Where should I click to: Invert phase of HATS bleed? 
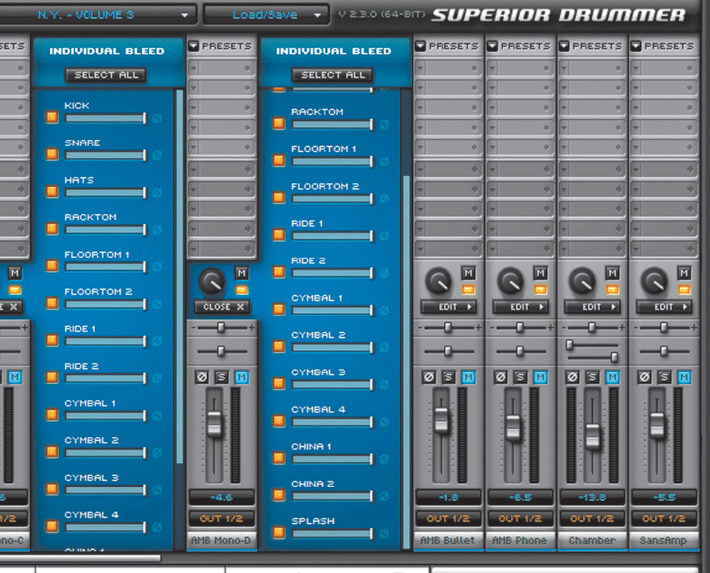pyautogui.click(x=157, y=193)
